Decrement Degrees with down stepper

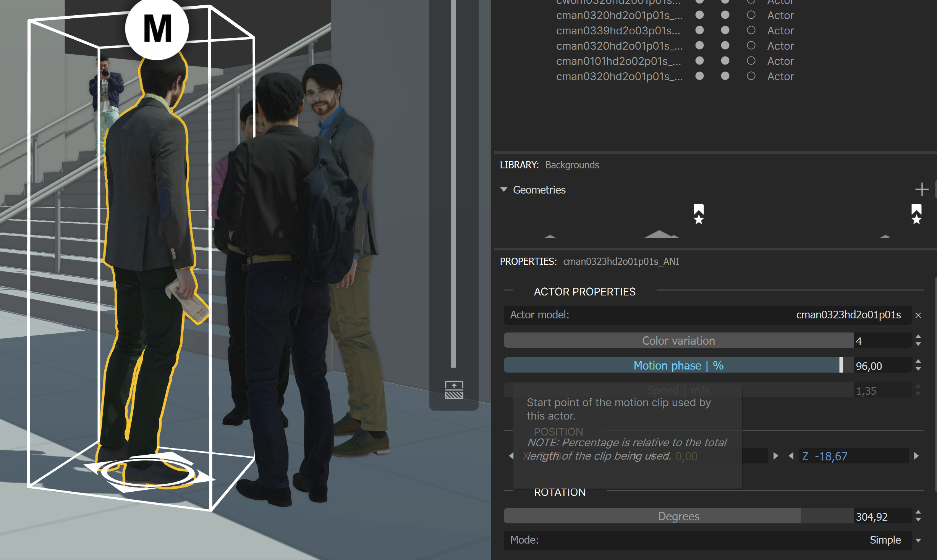click(x=918, y=520)
